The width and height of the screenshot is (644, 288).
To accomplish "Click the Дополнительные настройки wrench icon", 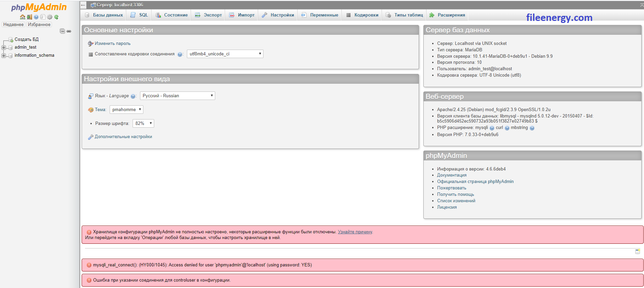I will click(90, 137).
